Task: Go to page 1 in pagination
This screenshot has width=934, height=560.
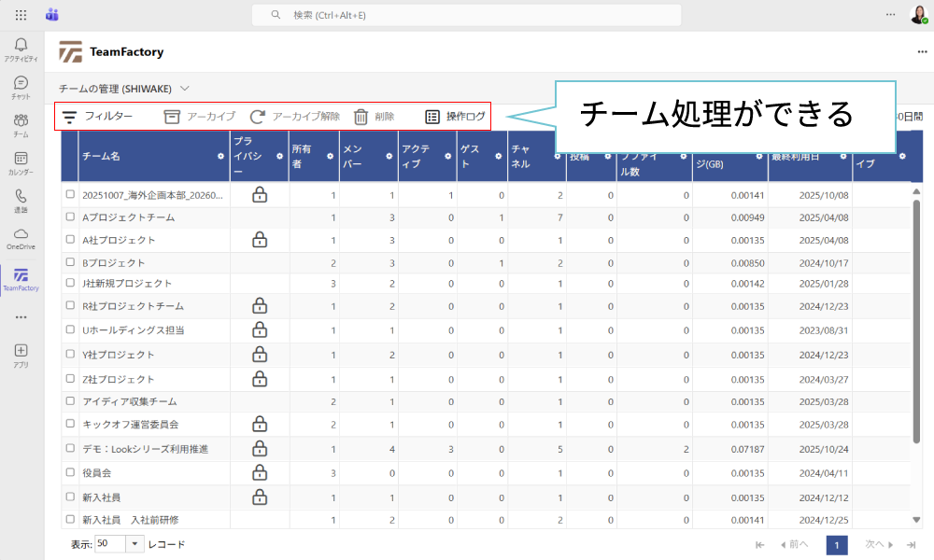Action: coord(837,544)
